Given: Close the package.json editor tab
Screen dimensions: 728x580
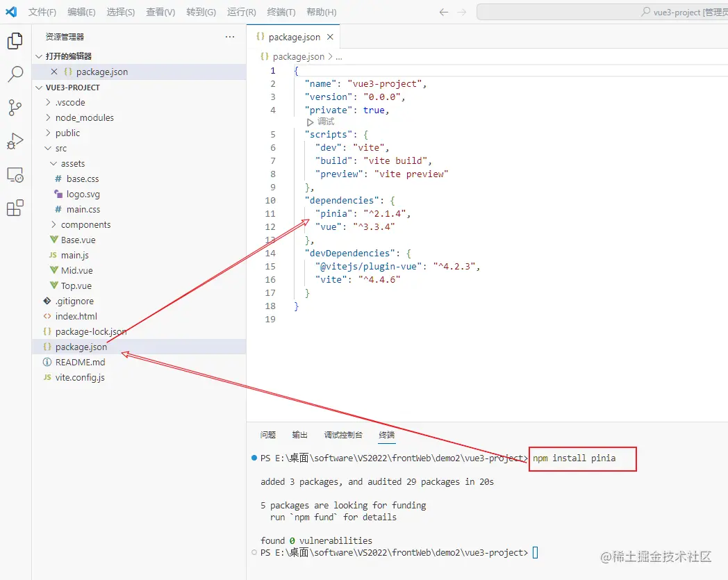Looking at the screenshot, I should pos(330,37).
